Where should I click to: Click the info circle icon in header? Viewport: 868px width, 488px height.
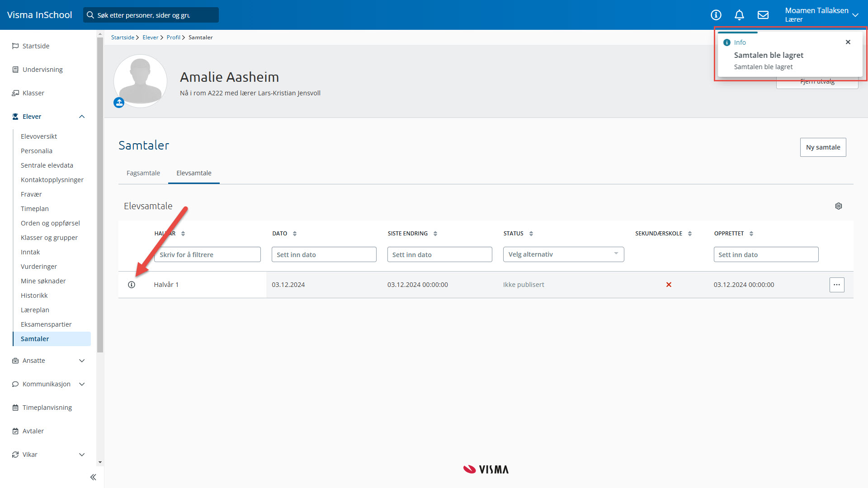click(x=716, y=15)
